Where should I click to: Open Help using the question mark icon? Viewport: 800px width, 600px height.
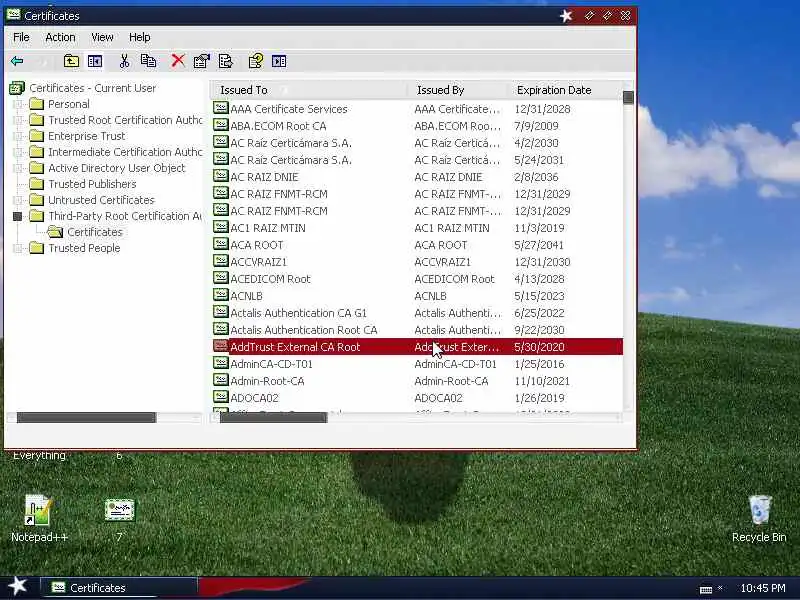click(256, 61)
